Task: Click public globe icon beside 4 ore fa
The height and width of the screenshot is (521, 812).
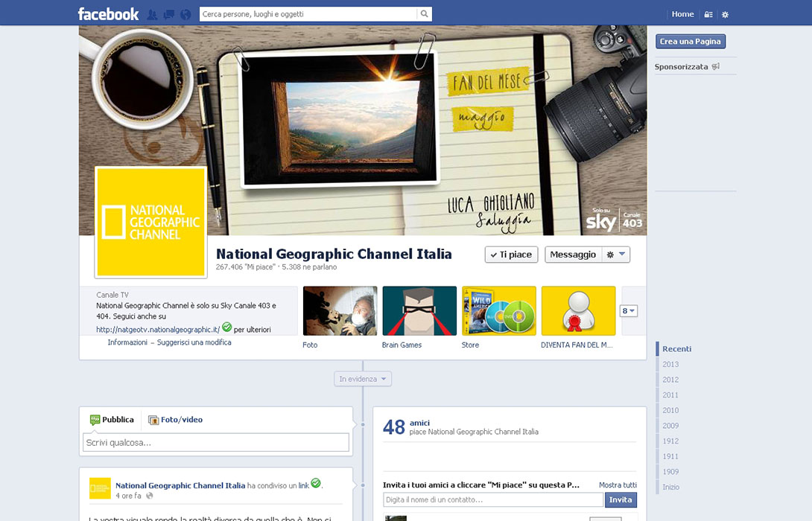Action: (x=150, y=496)
